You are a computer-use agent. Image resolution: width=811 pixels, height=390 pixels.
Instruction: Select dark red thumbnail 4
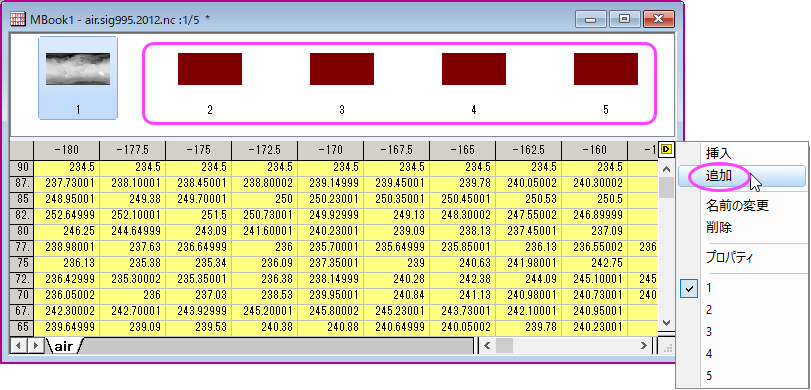point(474,69)
